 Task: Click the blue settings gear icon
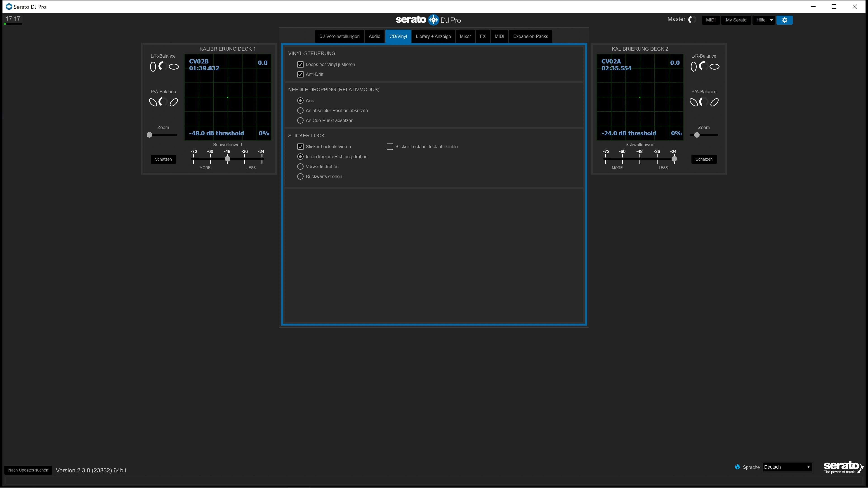click(784, 20)
